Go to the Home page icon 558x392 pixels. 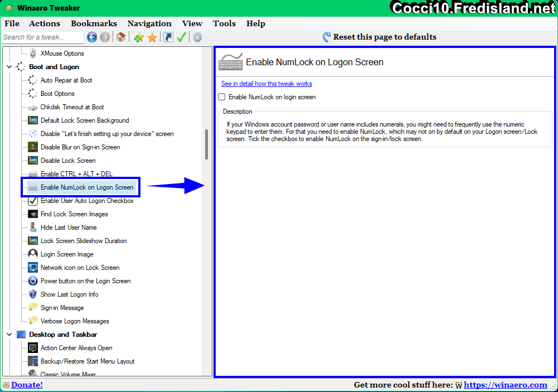tap(120, 37)
